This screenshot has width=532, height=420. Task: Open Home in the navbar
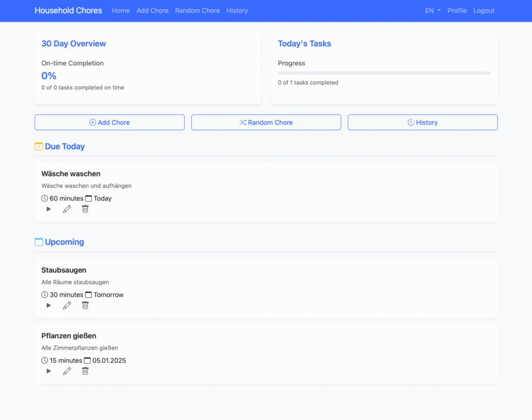pos(121,10)
